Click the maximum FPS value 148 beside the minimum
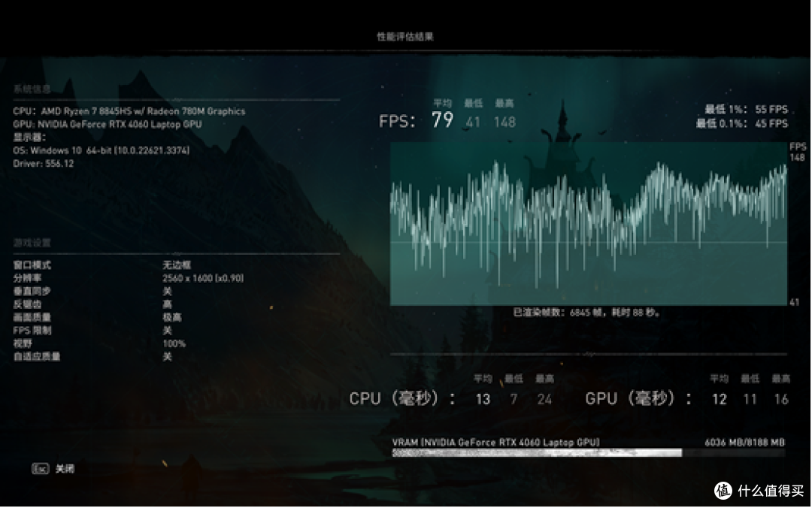The height and width of the screenshot is (508, 812). click(504, 122)
